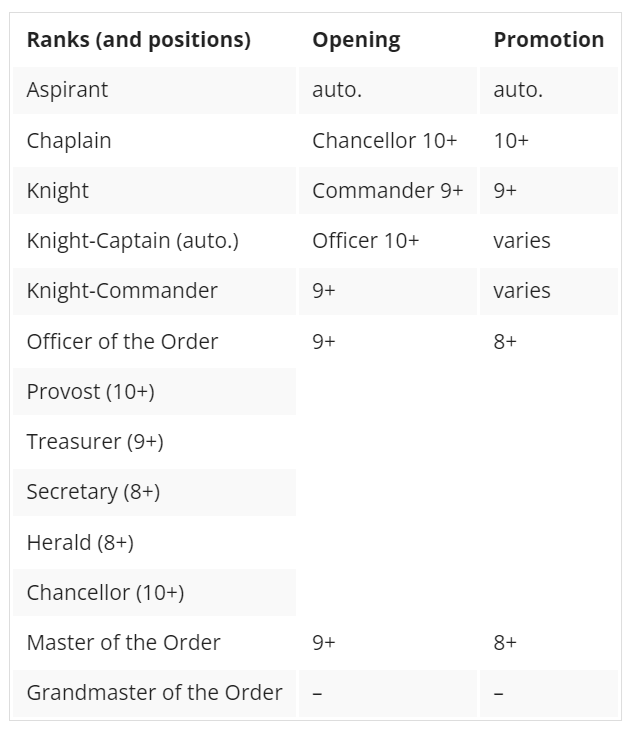Click the Knight rank cell
632x733 pixels.
58,191
